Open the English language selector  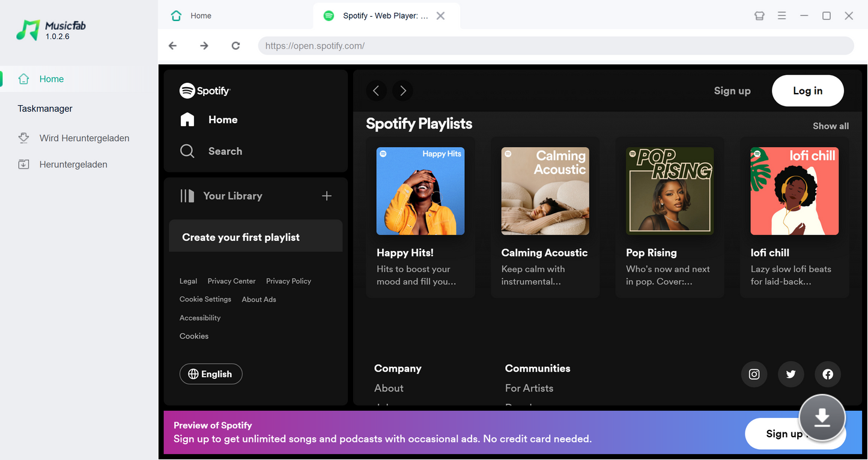(211, 374)
